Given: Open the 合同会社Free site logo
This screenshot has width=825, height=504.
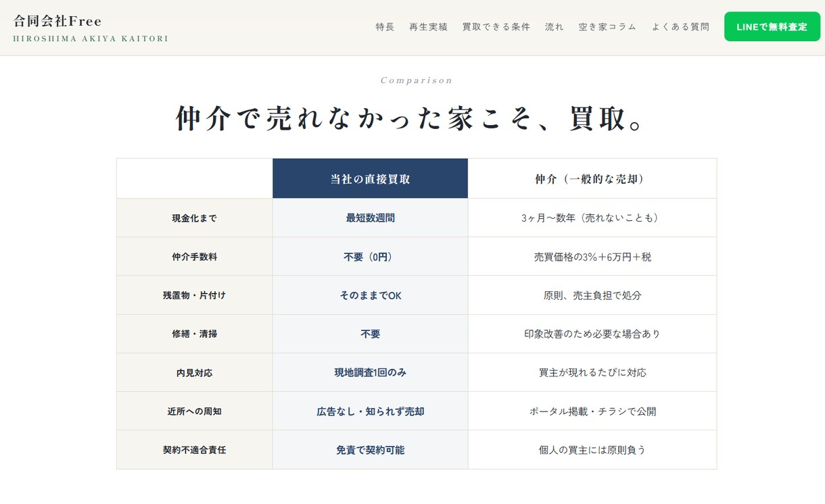Looking at the screenshot, I should [x=57, y=21].
